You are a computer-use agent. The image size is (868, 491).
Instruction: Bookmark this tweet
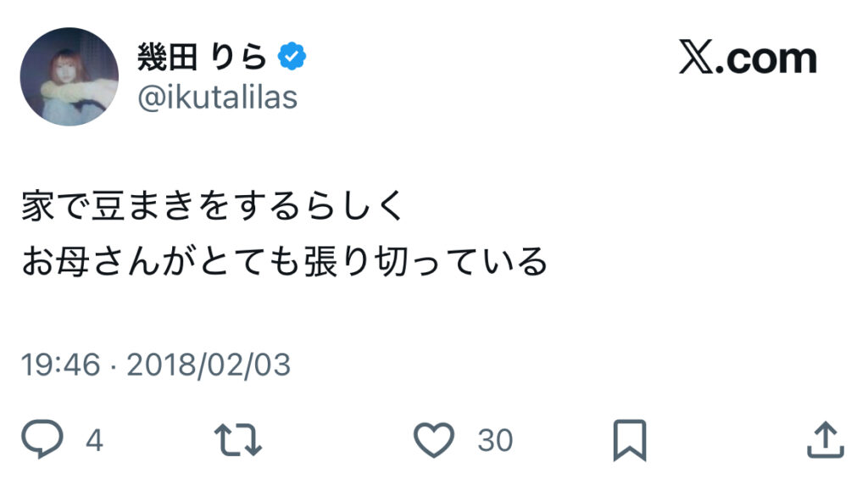tap(630, 439)
